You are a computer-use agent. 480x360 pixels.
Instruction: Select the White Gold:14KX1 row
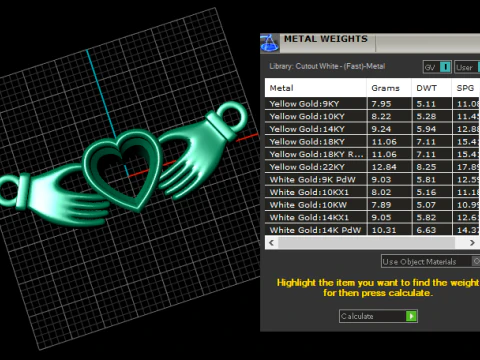click(x=372, y=218)
